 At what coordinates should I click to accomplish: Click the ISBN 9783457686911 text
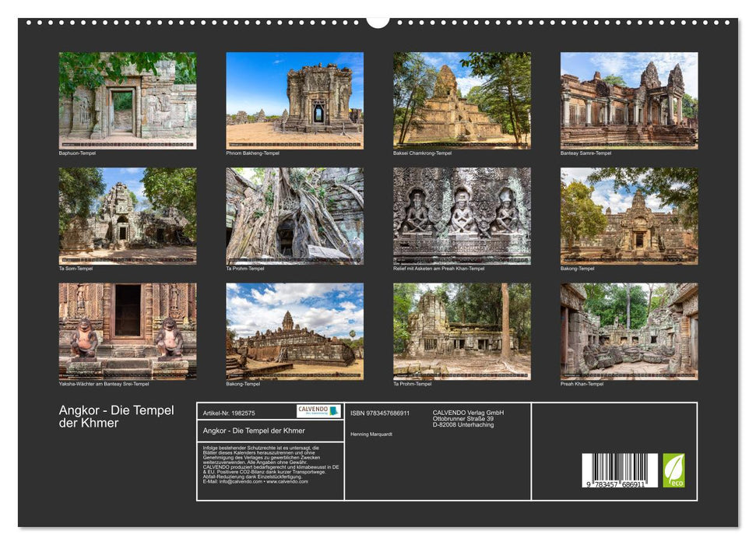[378, 413]
